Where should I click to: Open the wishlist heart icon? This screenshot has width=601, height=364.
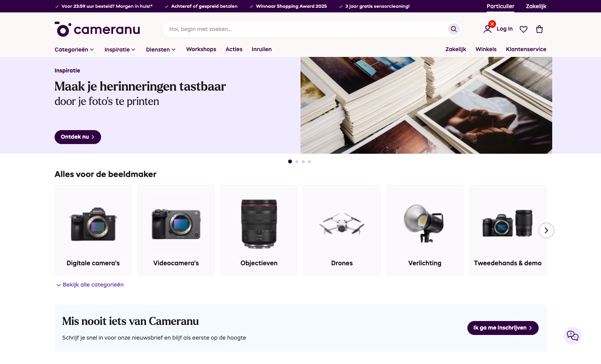point(524,29)
